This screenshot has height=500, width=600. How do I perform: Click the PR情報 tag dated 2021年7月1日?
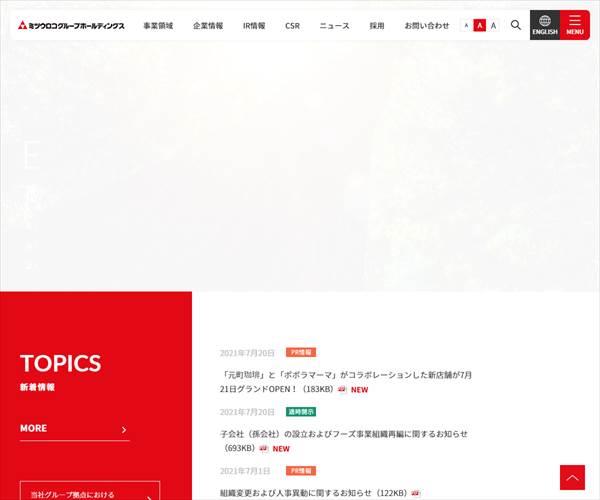point(301,471)
